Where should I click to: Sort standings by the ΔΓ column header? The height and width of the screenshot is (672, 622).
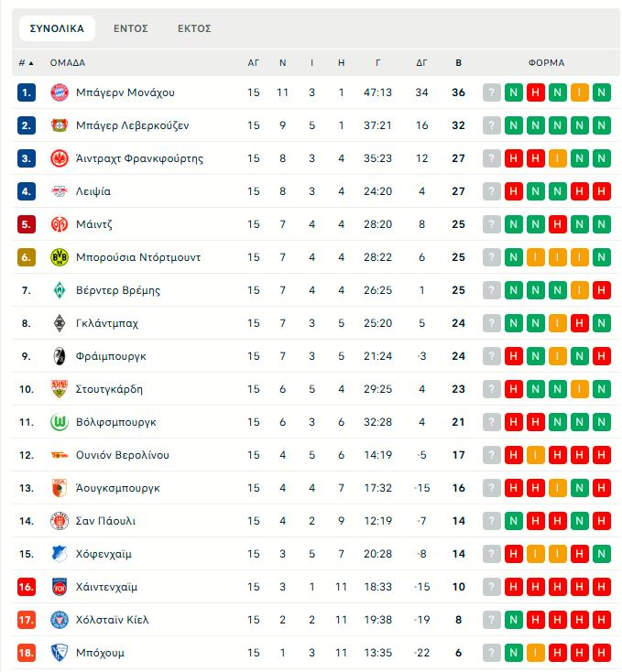(421, 63)
